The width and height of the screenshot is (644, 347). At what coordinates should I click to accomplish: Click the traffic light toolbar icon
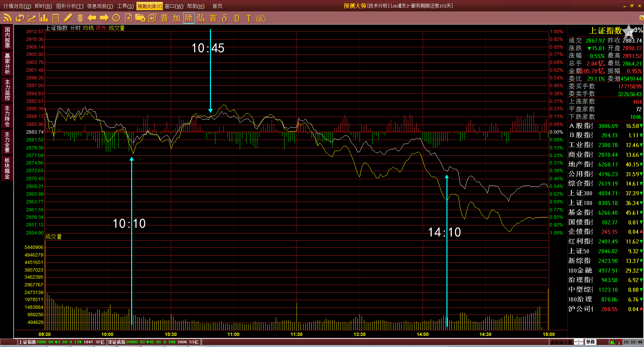[80, 18]
